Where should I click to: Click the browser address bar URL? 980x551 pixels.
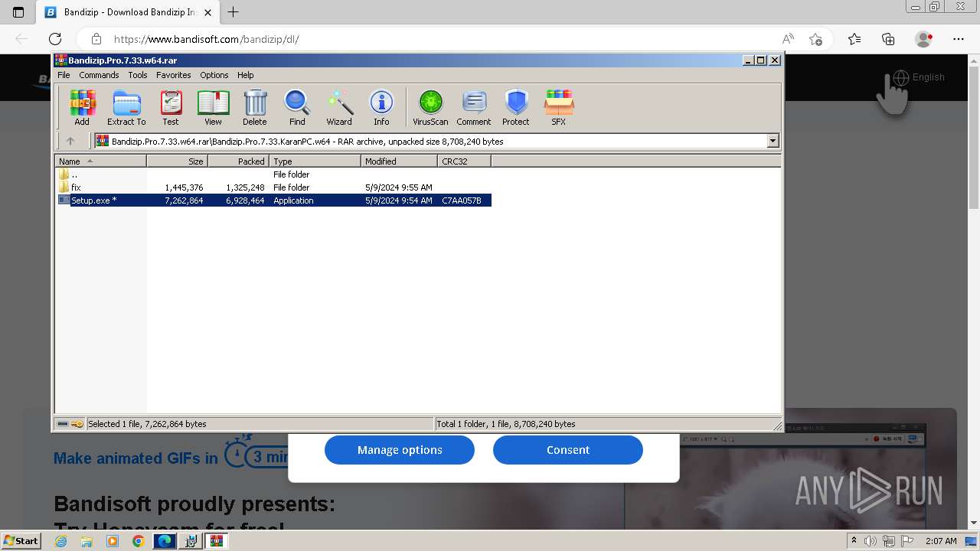[207, 39]
